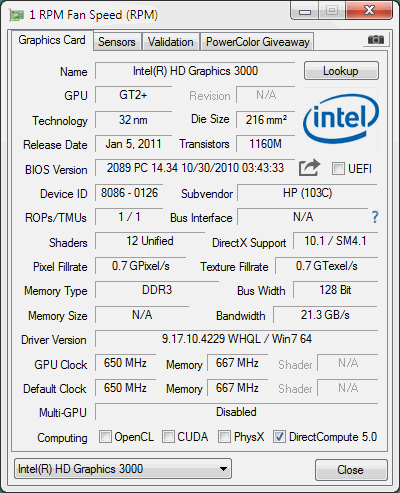Click the Driver Version field
Viewport: 400px width, 493px height.
point(236,339)
